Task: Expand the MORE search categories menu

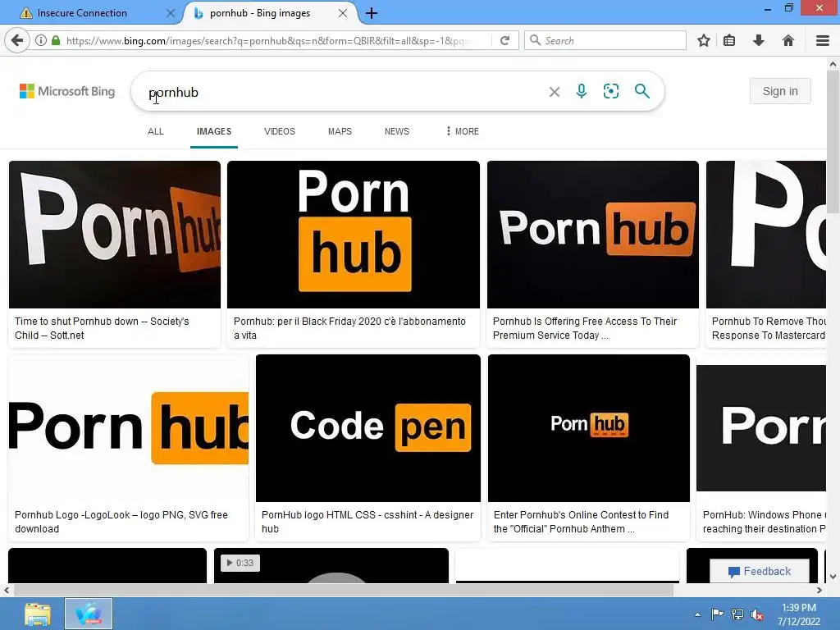Action: 463,131
